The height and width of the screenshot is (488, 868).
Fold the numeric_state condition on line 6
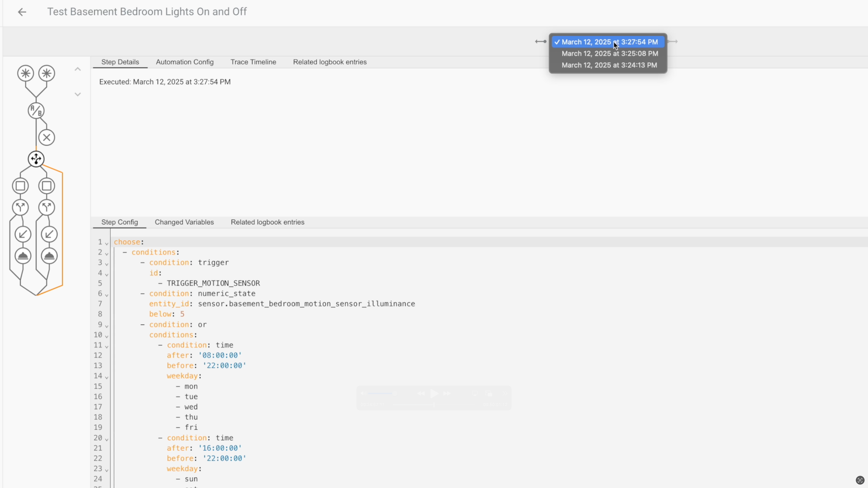click(x=107, y=295)
